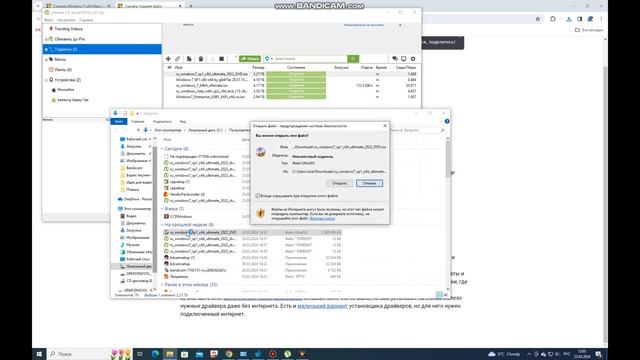Open the Explorer quick access toolbar dropdown
The height and width of the screenshot is (360, 640).
tap(138, 113)
